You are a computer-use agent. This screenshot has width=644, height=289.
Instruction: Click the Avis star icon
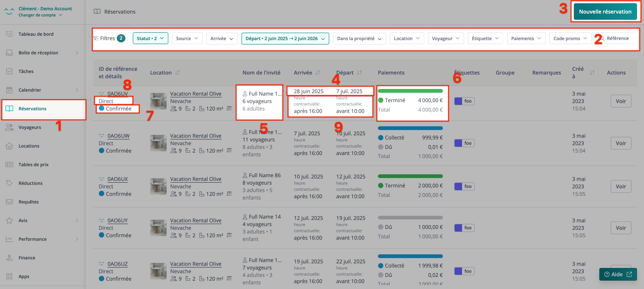tap(9, 220)
